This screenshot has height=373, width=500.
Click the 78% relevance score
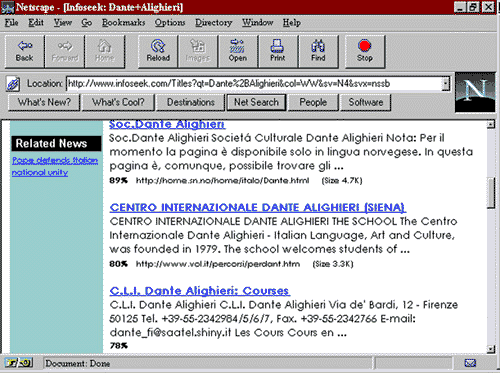(118, 346)
